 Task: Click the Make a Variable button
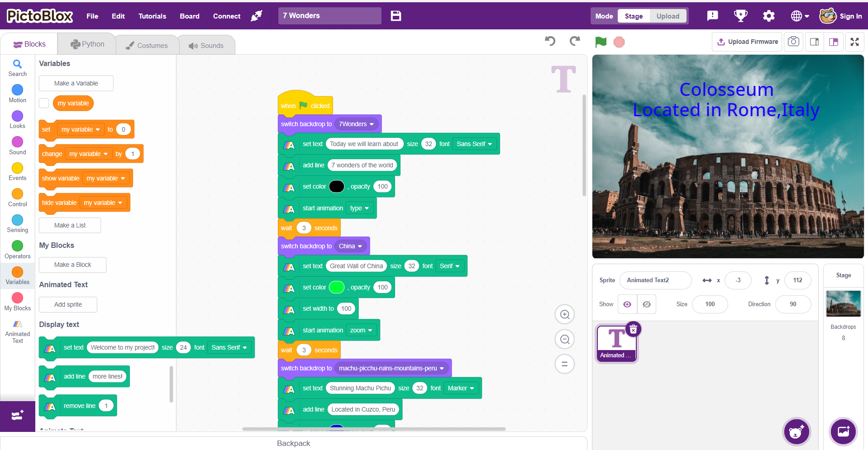click(76, 83)
